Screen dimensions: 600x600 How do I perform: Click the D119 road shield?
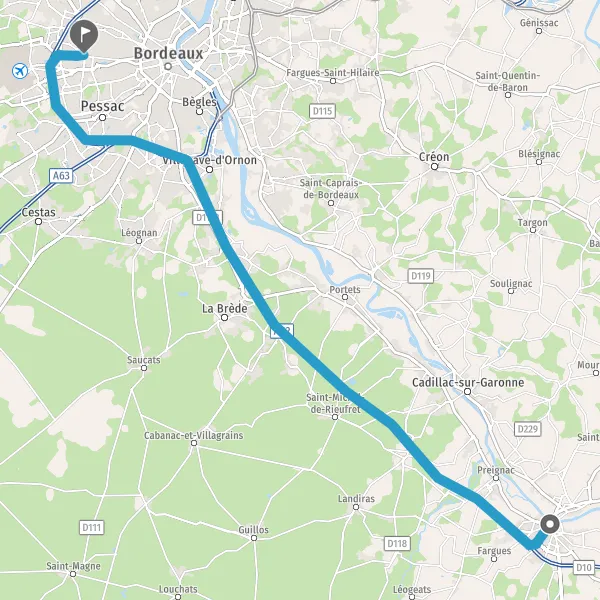tap(421, 276)
